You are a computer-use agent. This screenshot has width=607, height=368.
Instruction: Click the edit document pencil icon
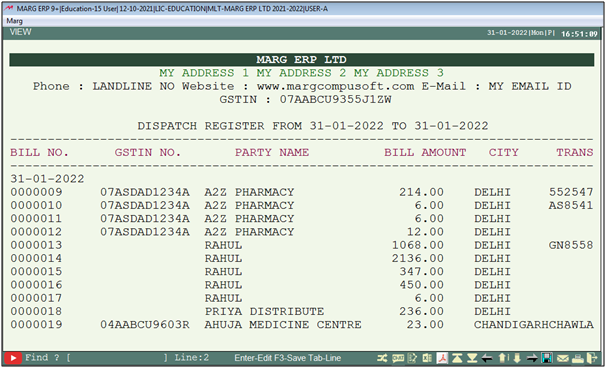click(x=412, y=358)
